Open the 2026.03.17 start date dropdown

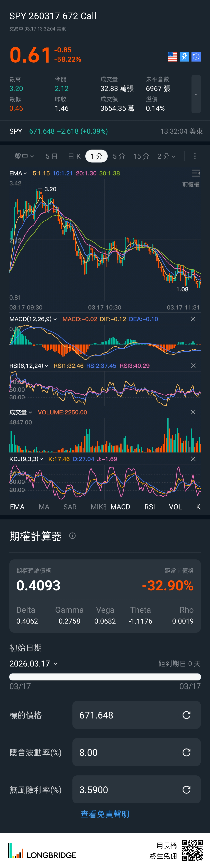33,664
